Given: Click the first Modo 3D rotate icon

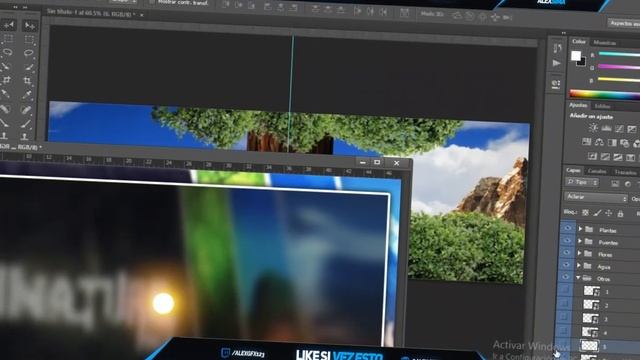Looking at the screenshot, I should pos(457,16).
